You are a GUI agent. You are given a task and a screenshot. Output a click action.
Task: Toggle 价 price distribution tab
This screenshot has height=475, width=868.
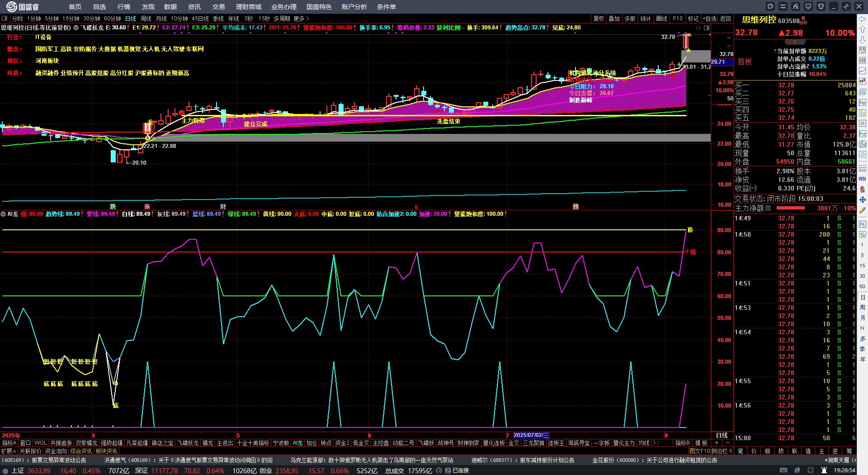(754, 451)
